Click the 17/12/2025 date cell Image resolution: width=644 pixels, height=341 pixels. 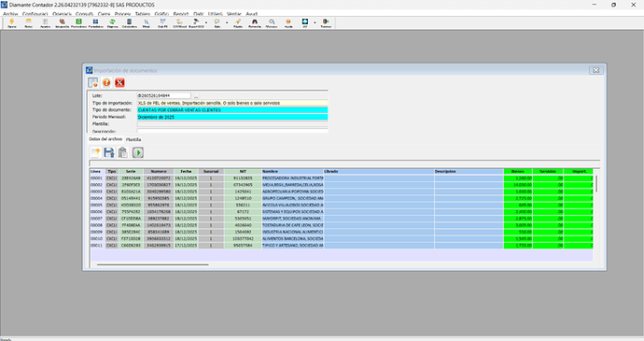(x=186, y=245)
